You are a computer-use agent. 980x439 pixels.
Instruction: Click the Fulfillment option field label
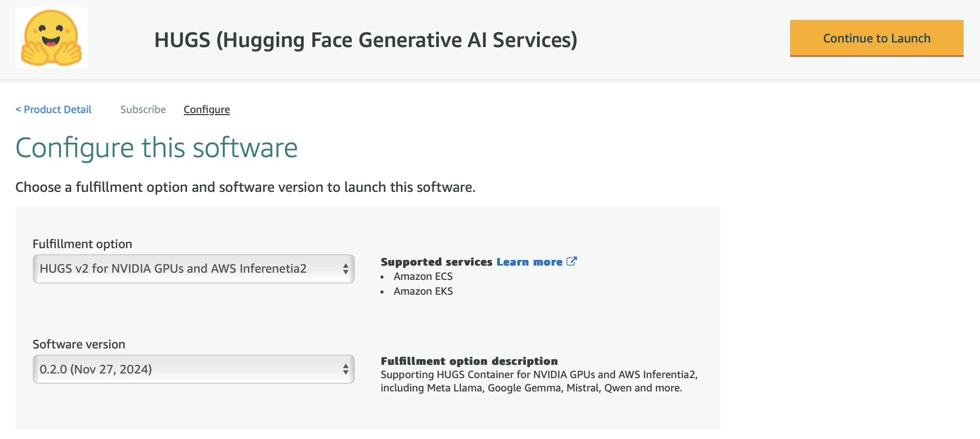click(82, 244)
